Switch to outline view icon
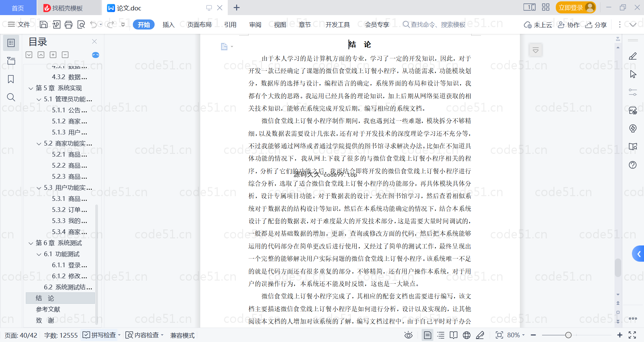 (x=441, y=335)
